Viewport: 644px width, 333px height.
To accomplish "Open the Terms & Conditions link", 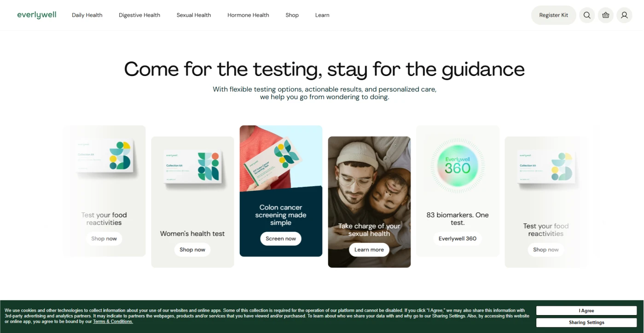I will (113, 321).
